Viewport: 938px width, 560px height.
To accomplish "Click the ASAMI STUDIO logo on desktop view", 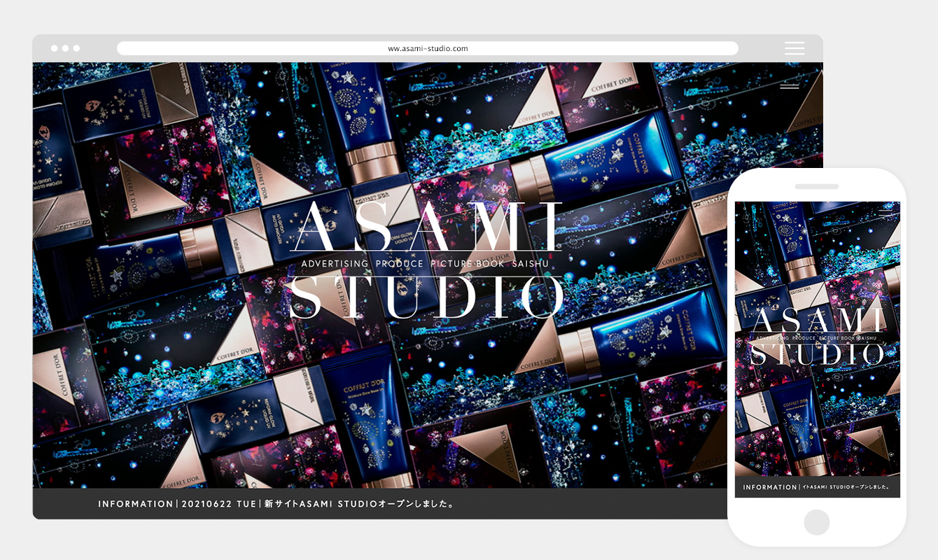I will click(426, 260).
